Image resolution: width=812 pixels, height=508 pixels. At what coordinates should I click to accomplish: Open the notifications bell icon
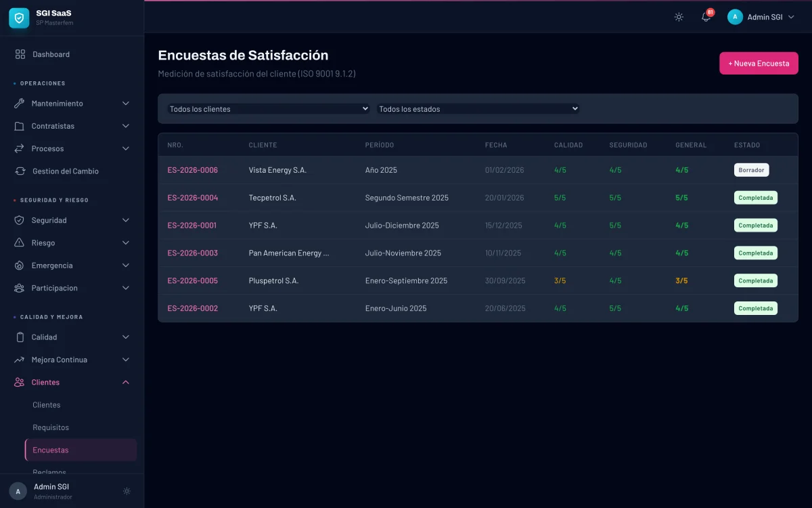[x=705, y=17]
